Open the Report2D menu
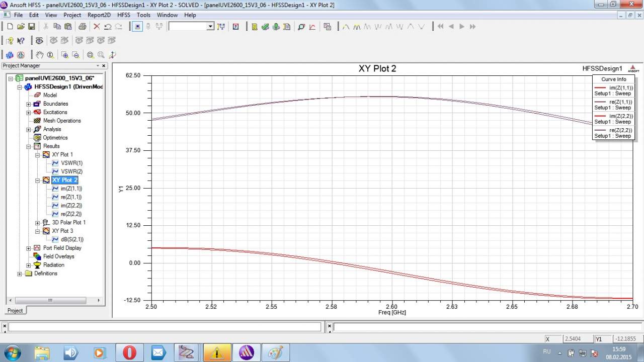Viewport: 644px width, 362px height. [99, 15]
